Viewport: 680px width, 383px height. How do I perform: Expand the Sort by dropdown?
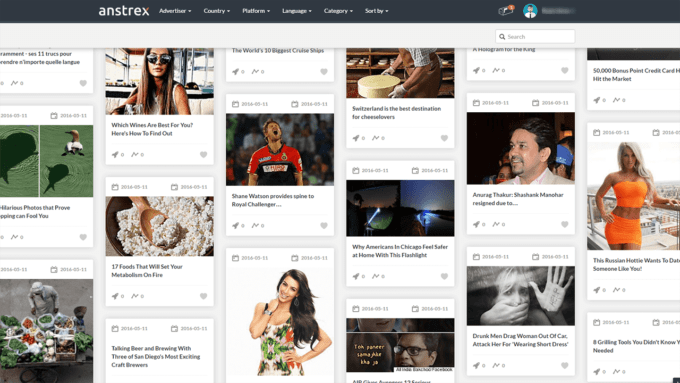click(x=376, y=11)
